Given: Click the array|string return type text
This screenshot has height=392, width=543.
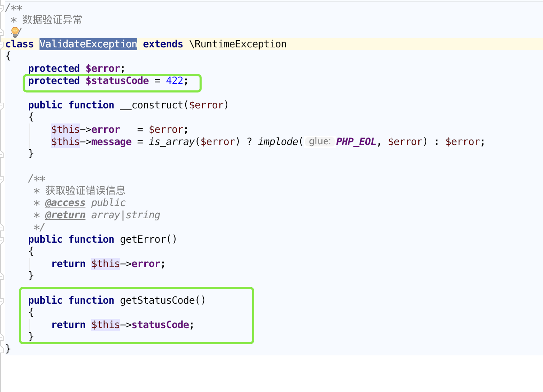Looking at the screenshot, I should point(126,215).
